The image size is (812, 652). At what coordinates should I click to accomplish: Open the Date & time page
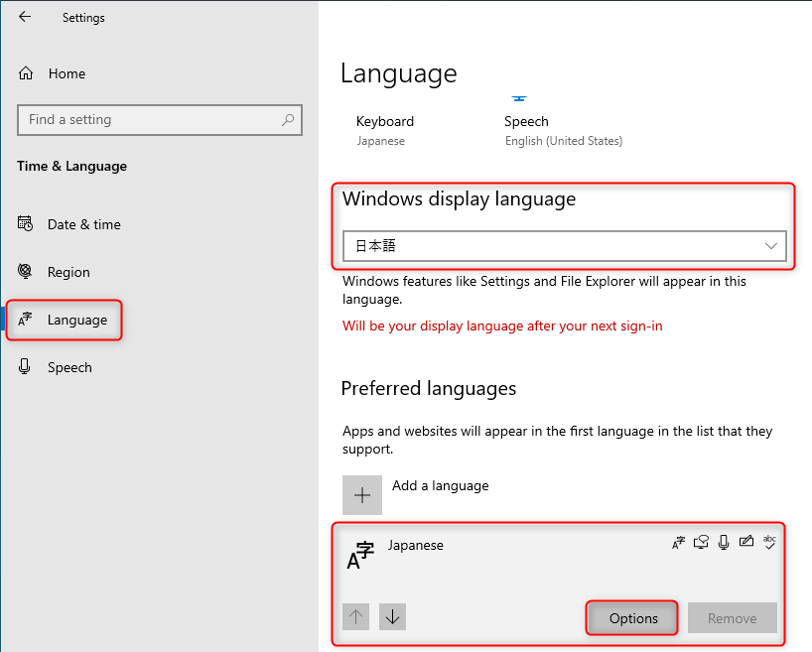point(83,224)
